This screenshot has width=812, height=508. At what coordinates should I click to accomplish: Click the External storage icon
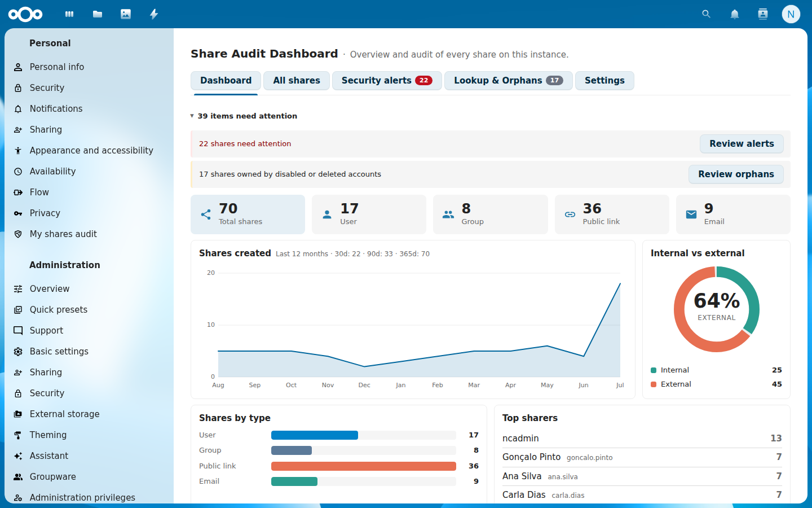[18, 414]
